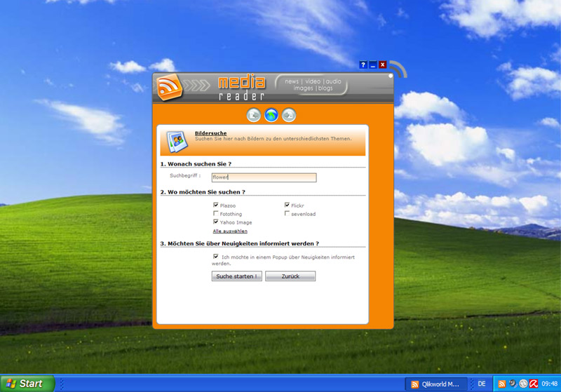Click the DE language indicator
561x392 pixels.
tap(482, 384)
